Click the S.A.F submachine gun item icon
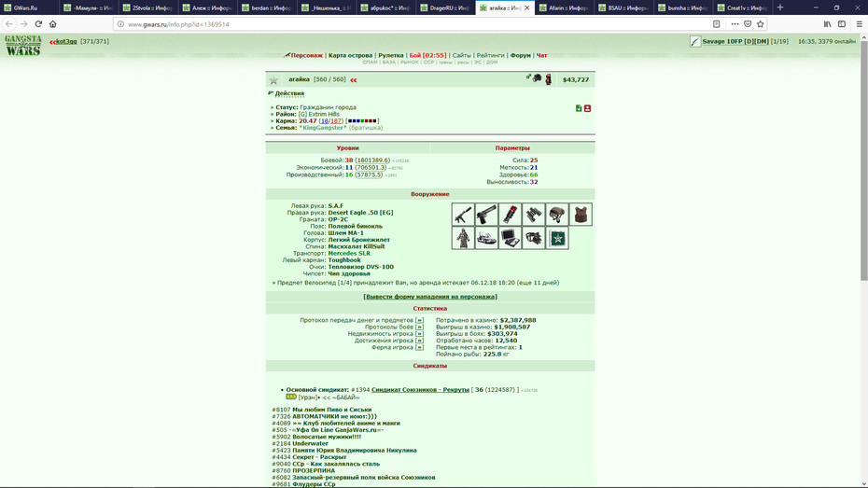 click(463, 215)
